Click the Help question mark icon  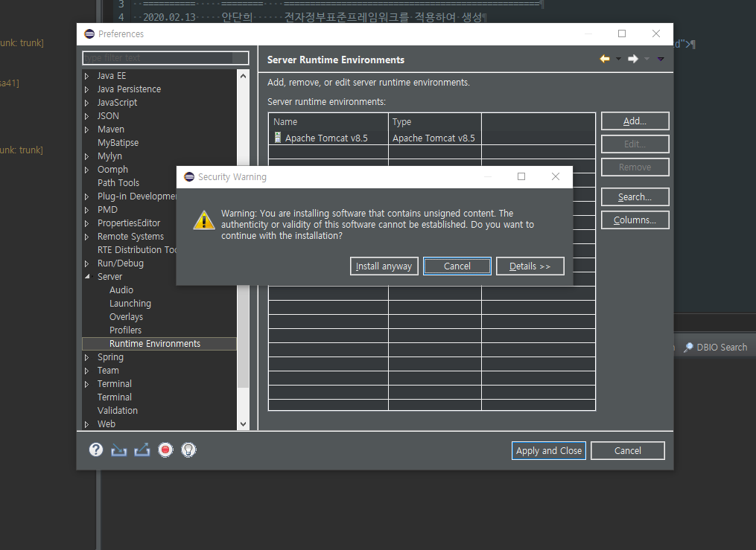click(x=96, y=450)
